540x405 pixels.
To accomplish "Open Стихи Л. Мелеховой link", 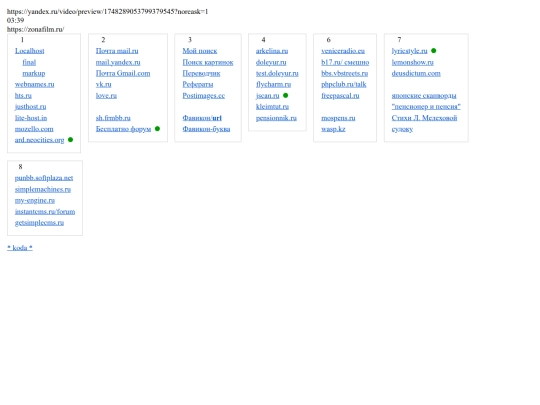I will point(424,118).
